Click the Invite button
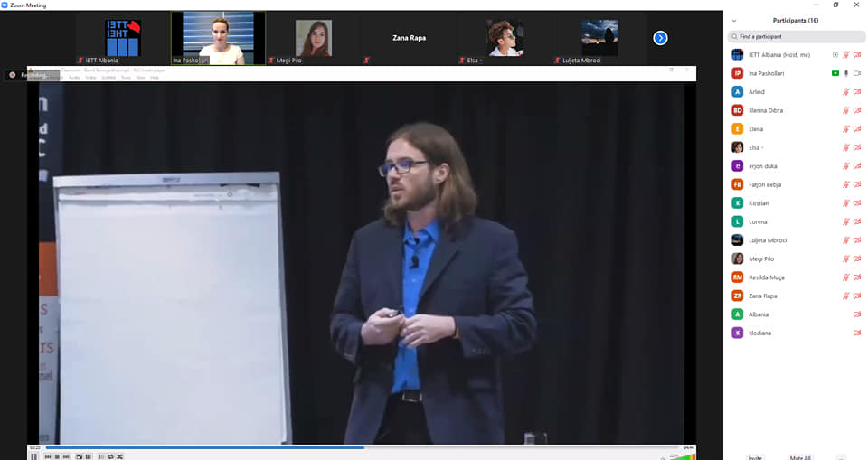This screenshot has width=868, height=460. [754, 457]
